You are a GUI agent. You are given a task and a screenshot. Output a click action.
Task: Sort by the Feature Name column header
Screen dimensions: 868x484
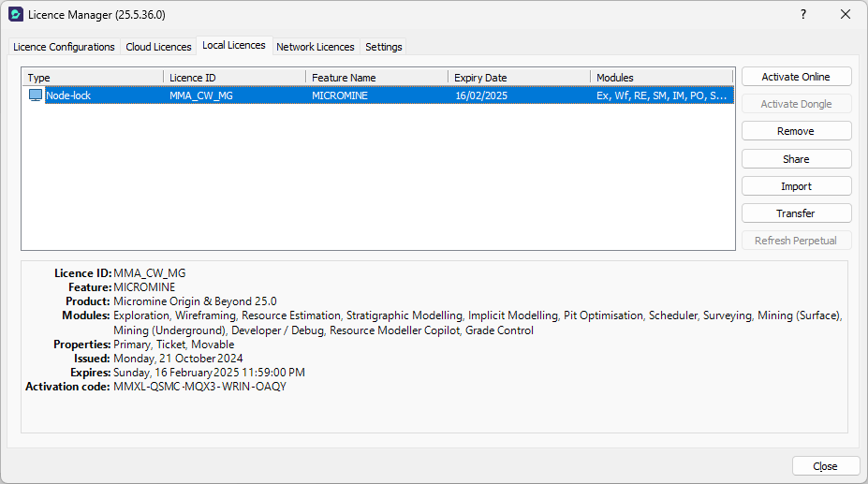(377, 78)
